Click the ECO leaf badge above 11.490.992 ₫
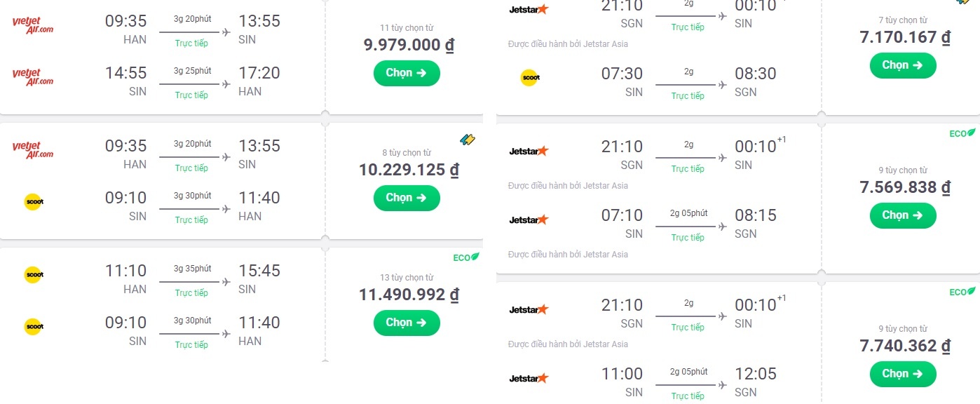 coord(466,257)
